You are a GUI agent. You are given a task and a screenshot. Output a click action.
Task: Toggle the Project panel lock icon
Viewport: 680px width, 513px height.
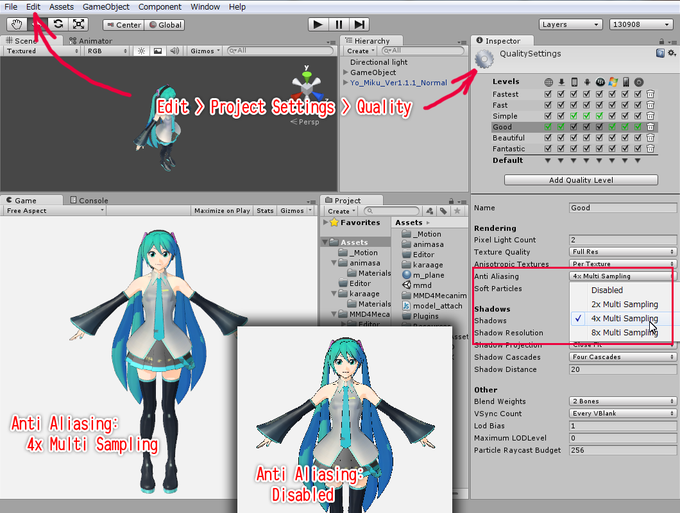451,201
